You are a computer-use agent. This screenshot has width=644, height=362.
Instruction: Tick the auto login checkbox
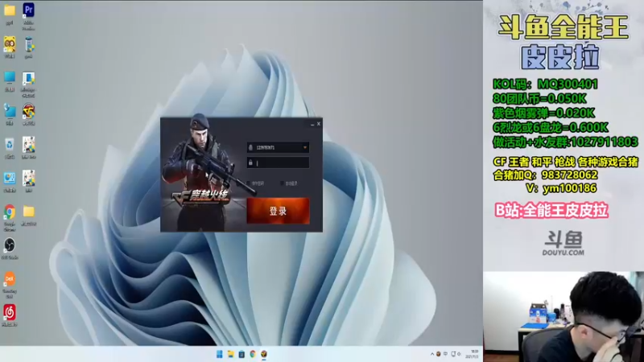[x=282, y=183]
